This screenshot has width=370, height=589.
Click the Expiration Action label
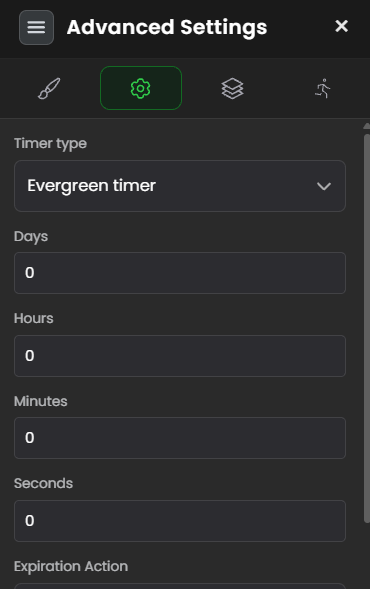71,566
